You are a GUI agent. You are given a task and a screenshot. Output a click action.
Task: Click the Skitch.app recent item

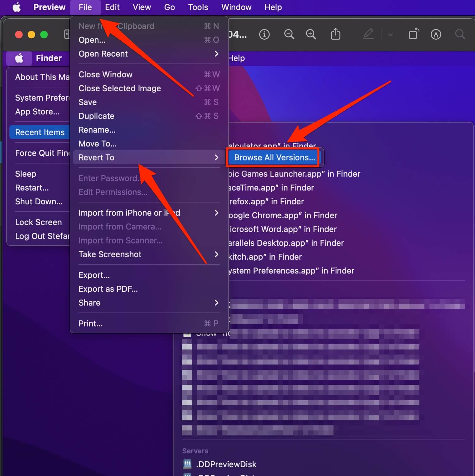(265, 257)
